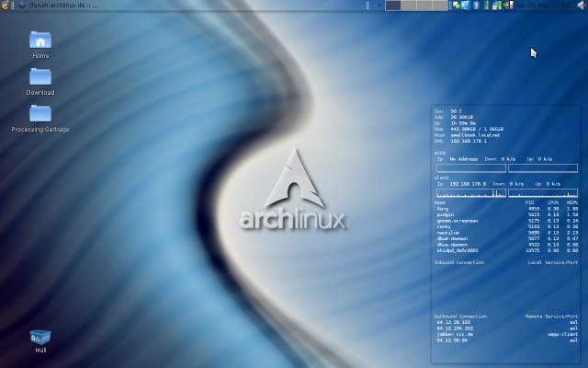Click the gnome-screensav process row
This screenshot has width=588, height=368.
tap(507, 221)
